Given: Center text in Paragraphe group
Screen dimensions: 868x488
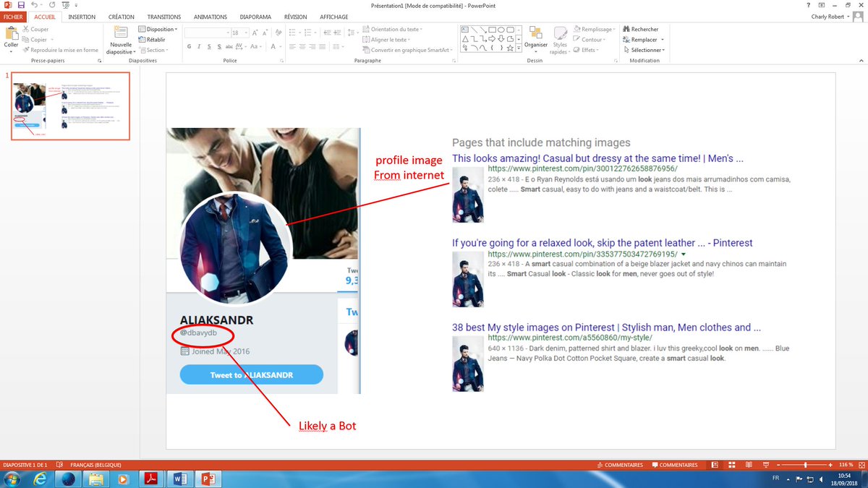Looking at the screenshot, I should [302, 47].
